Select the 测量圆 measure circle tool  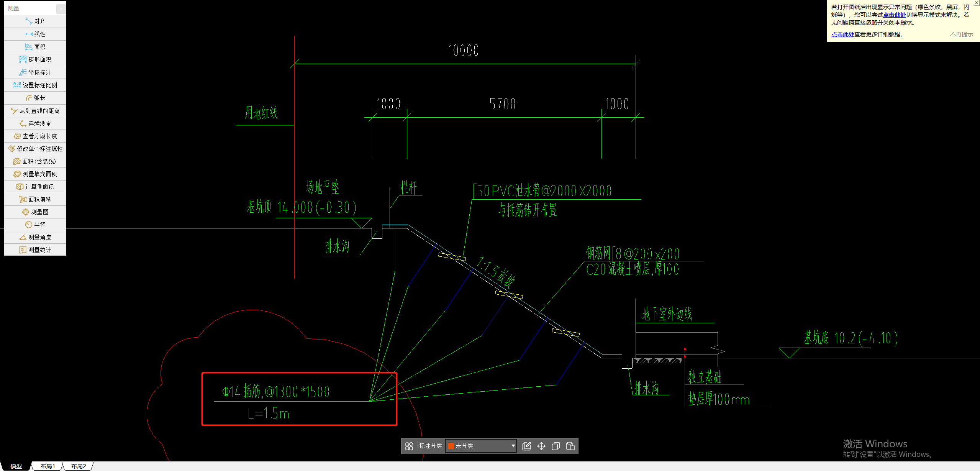[x=35, y=212]
